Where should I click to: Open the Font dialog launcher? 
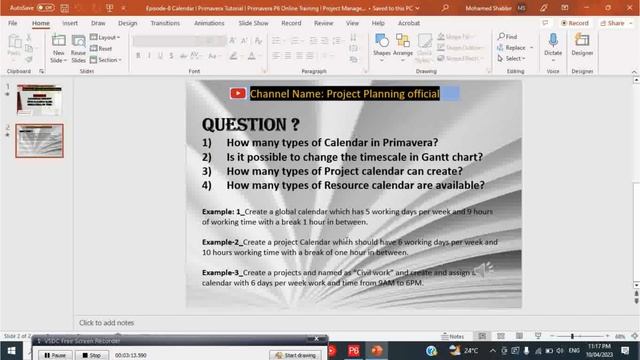point(264,71)
